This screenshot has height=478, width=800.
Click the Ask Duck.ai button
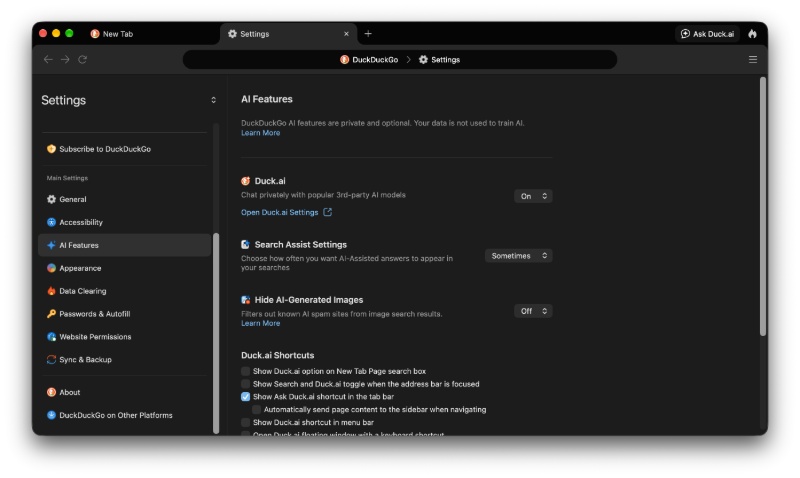(707, 34)
